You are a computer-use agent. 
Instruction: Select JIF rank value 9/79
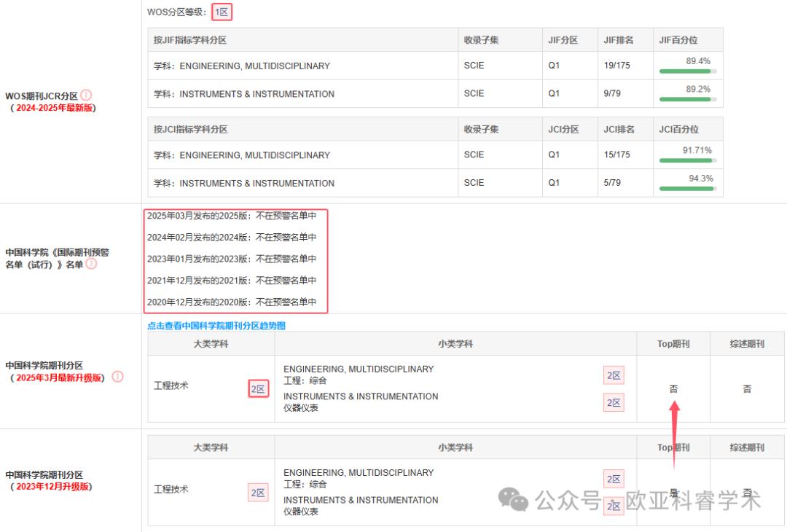(x=612, y=93)
